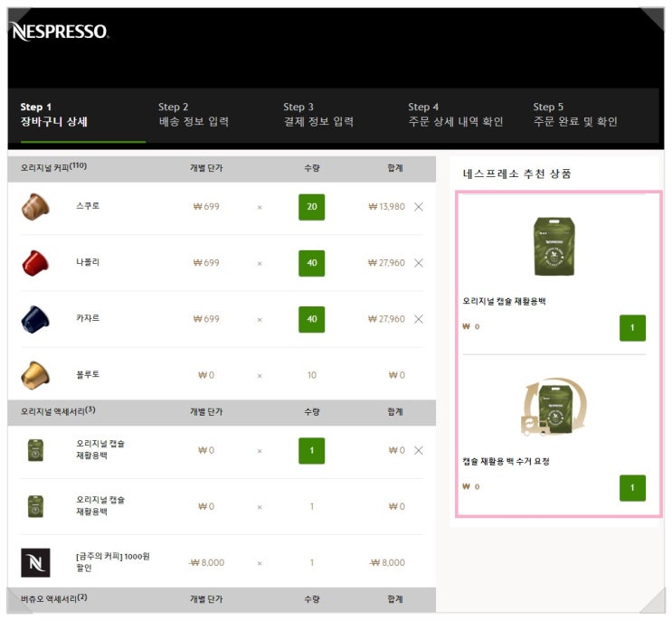
Task: Click the dark blue 카자르 capsule image
Action: point(35,319)
